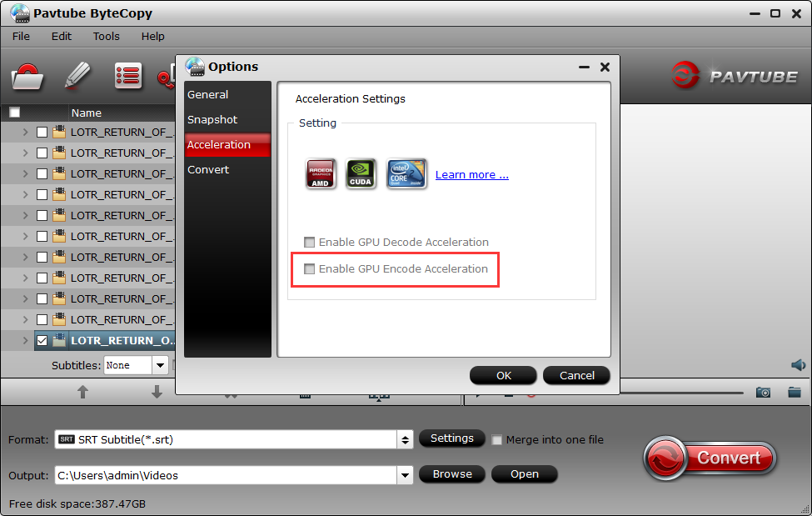Expand the highlighted LOTR_RETURN_O row chevron
The image size is (812, 516).
[x=25, y=340]
